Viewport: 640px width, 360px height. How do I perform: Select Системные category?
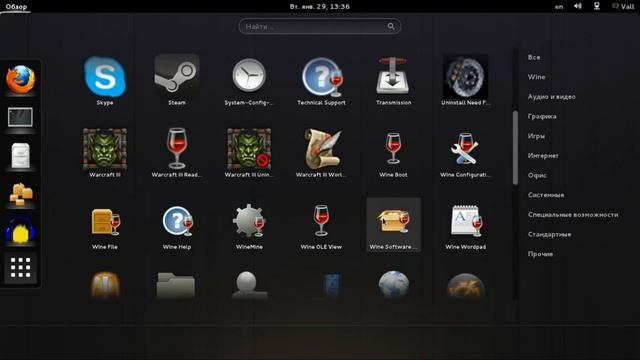[546, 195]
